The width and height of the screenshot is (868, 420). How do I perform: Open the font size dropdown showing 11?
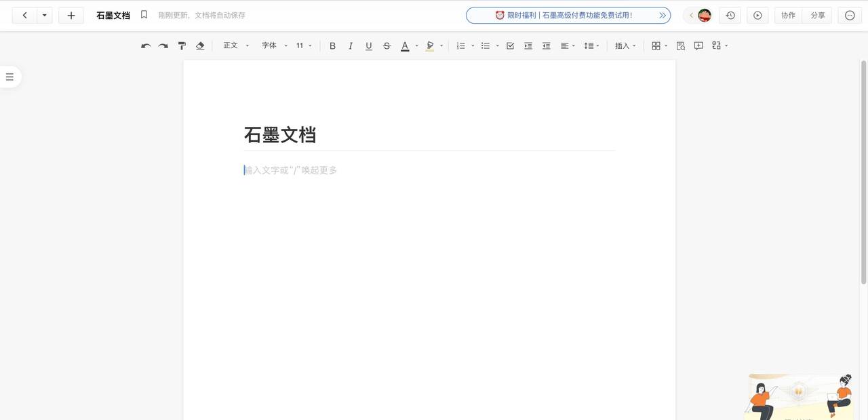click(301, 45)
